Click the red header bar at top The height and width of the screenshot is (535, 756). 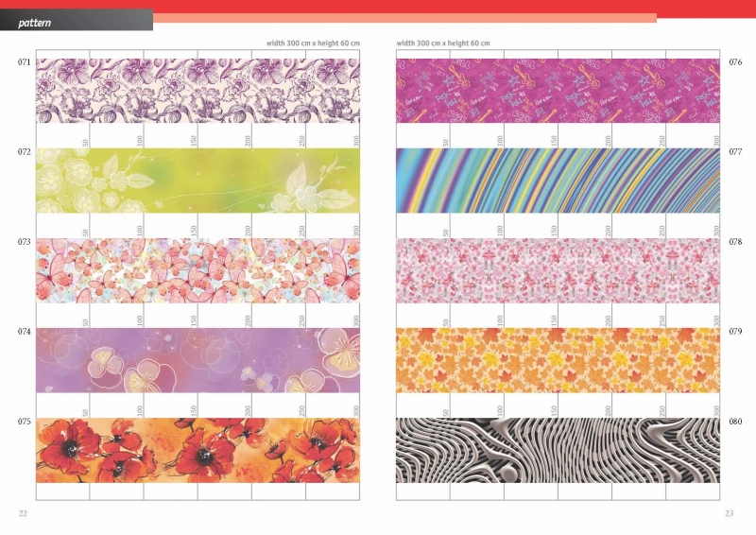click(454, 7)
